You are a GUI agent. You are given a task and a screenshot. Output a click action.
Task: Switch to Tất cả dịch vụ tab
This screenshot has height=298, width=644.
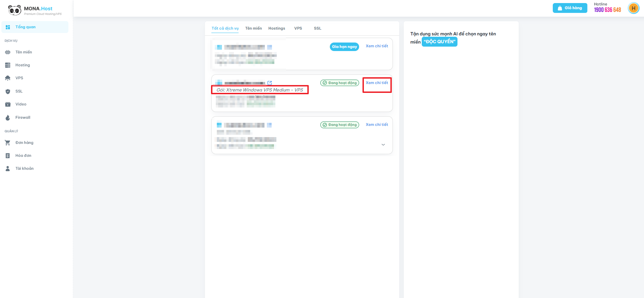[225, 28]
